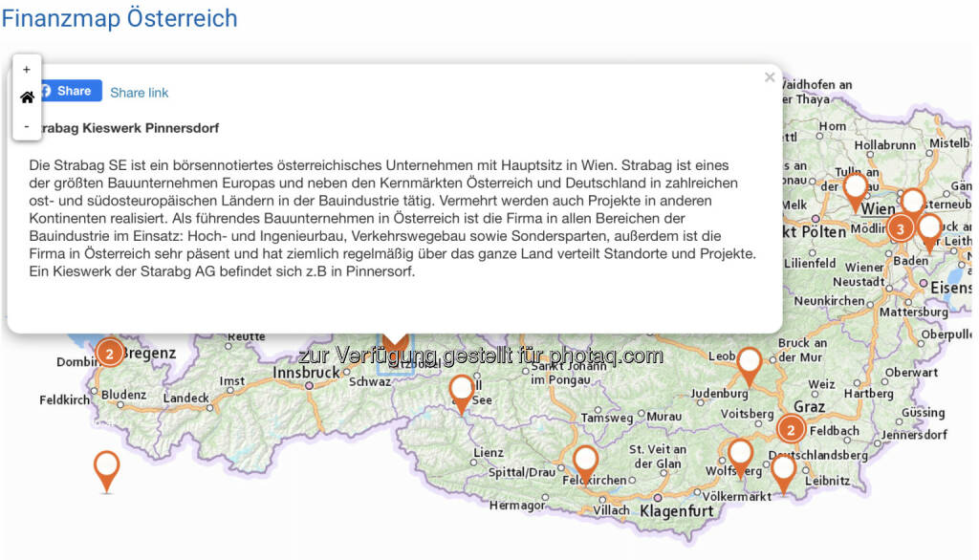
Task: Click the Schwaz town label
Action: (370, 381)
